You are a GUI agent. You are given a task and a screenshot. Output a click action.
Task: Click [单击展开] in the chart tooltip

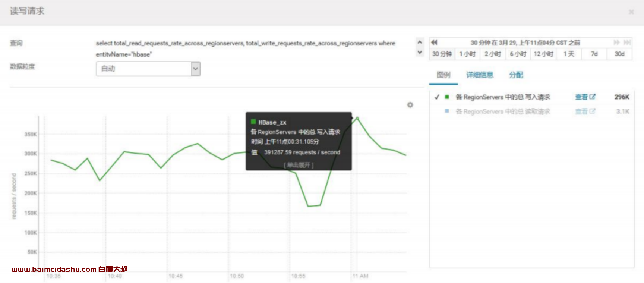299,165
